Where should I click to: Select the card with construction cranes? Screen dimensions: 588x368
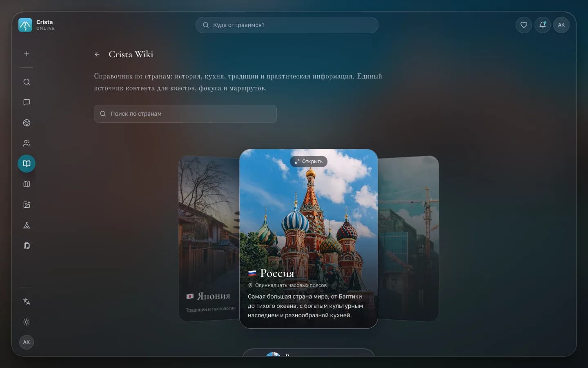tap(408, 238)
